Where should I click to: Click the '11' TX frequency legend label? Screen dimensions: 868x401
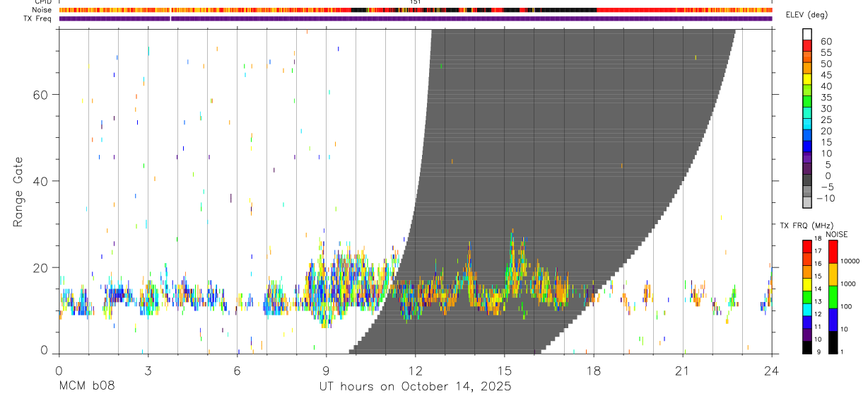[817, 327]
